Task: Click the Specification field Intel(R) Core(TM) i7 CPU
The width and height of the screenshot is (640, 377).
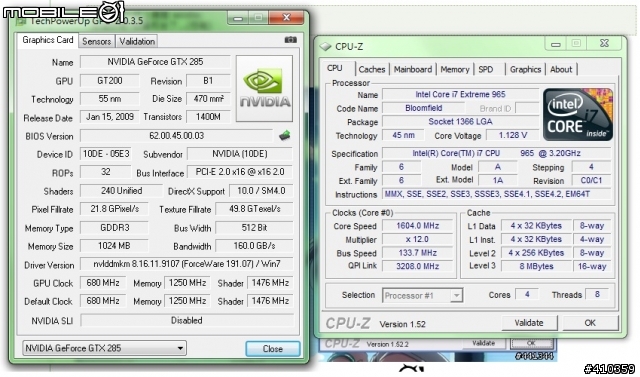Action: tap(496, 153)
